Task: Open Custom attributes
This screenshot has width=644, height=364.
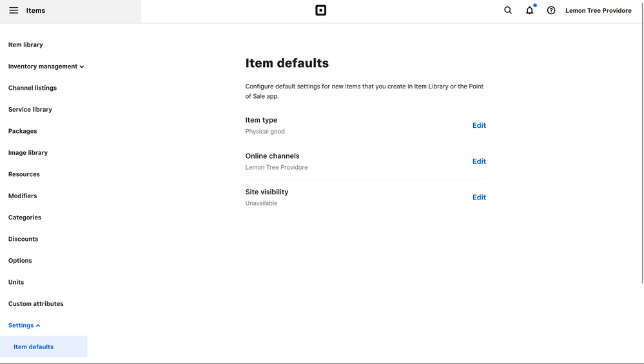Action: coord(35,303)
